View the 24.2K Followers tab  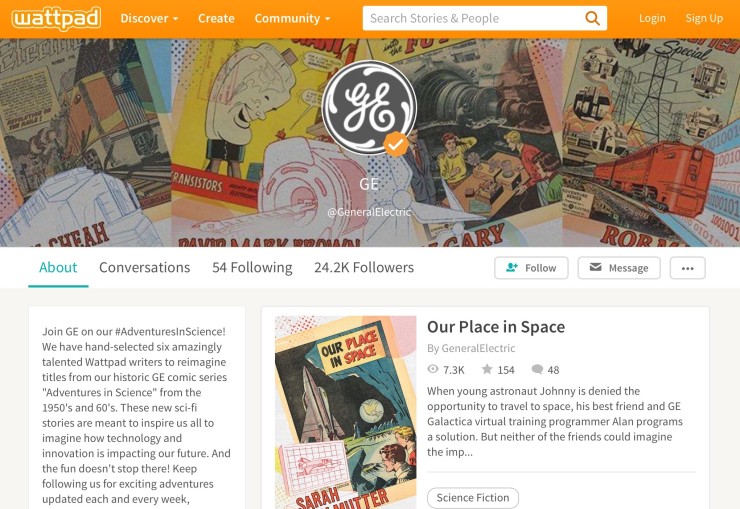[364, 267]
